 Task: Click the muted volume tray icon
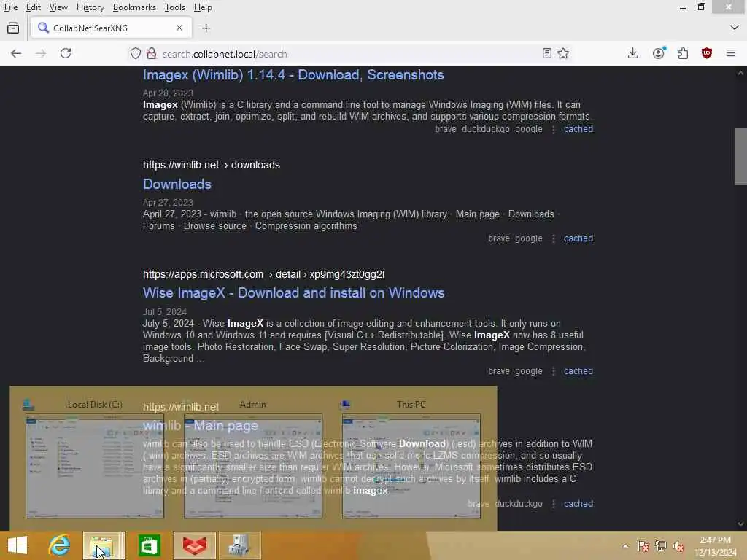(x=678, y=545)
